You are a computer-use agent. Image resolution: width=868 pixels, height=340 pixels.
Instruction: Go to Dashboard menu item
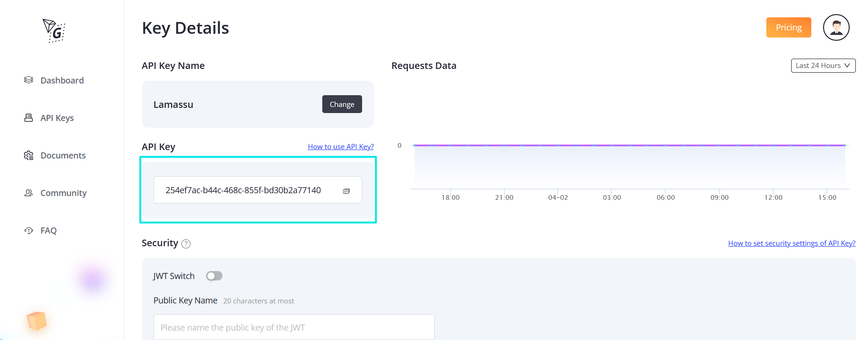coord(62,80)
